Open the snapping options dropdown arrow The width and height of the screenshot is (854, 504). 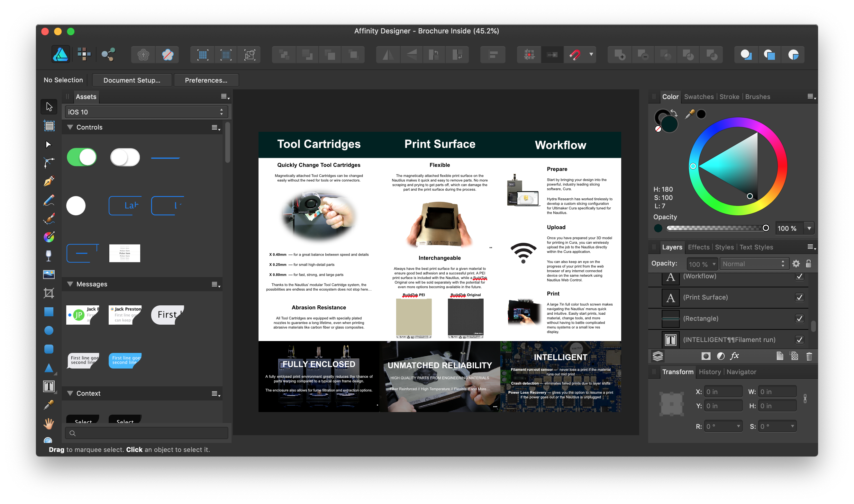pyautogui.click(x=591, y=54)
